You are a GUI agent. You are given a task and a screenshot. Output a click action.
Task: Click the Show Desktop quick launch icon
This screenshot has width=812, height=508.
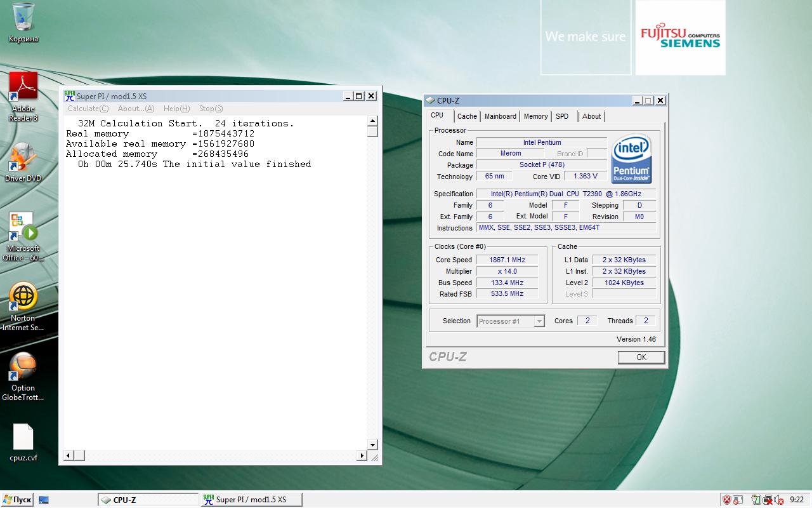pyautogui.click(x=44, y=500)
